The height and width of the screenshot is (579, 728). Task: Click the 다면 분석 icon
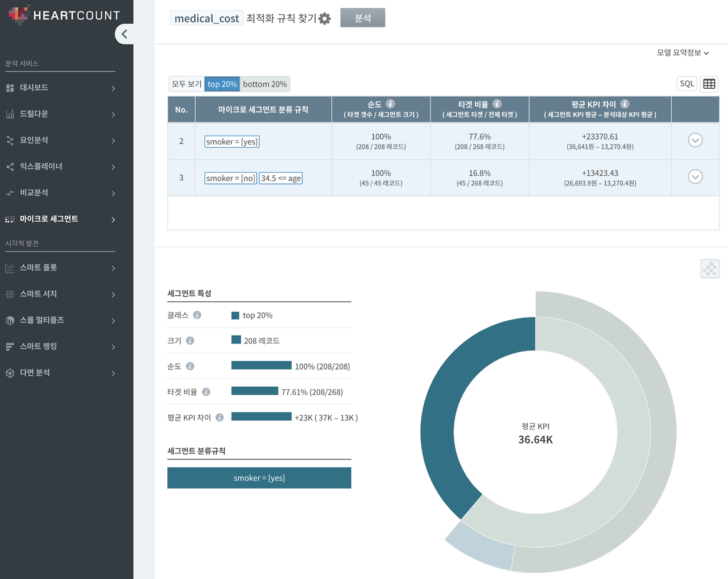click(x=10, y=373)
